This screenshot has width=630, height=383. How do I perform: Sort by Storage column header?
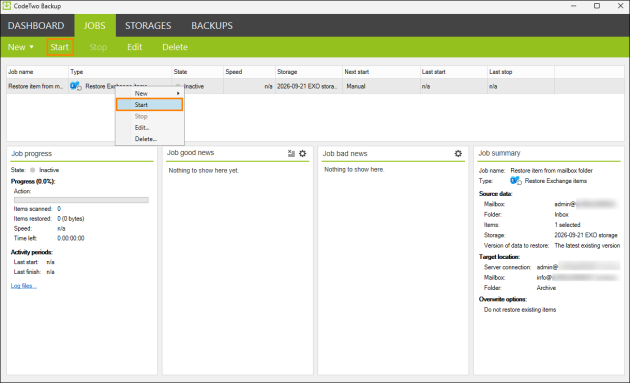(x=309, y=72)
